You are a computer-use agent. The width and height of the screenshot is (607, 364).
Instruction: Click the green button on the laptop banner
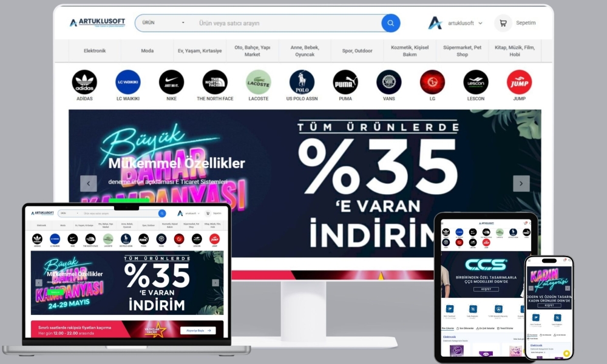tap(55, 292)
